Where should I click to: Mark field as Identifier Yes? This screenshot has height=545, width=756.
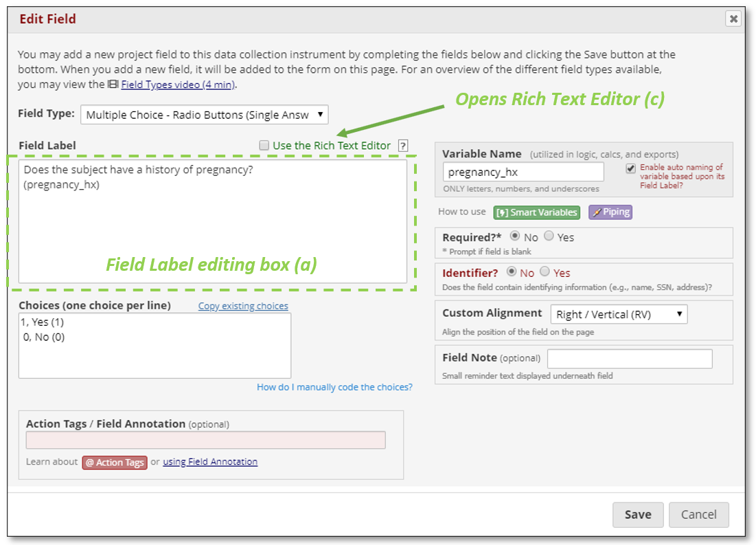coord(545,271)
